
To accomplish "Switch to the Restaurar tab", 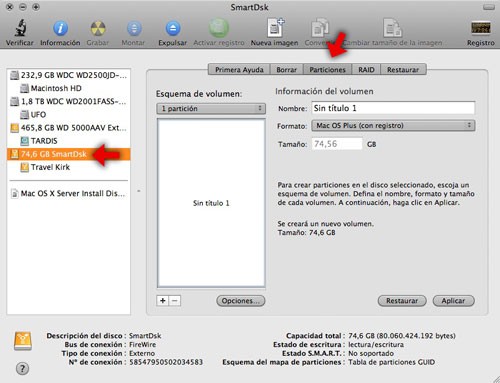I will click(x=403, y=70).
